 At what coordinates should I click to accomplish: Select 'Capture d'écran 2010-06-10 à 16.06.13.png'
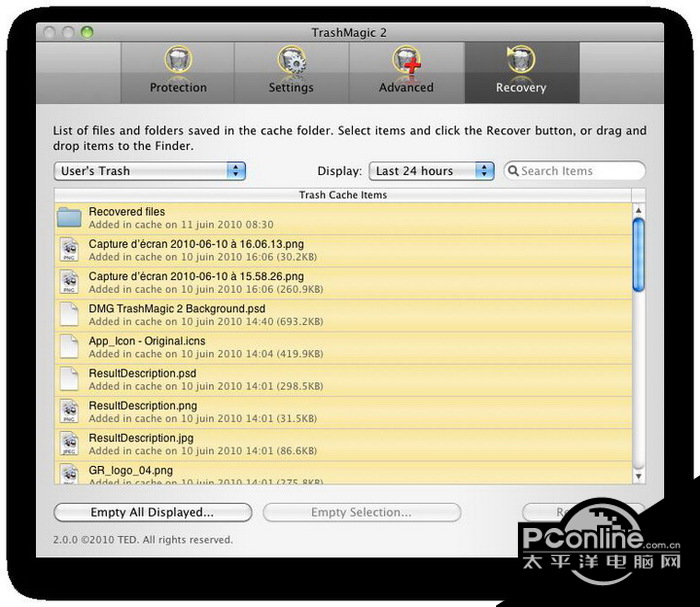tap(196, 244)
